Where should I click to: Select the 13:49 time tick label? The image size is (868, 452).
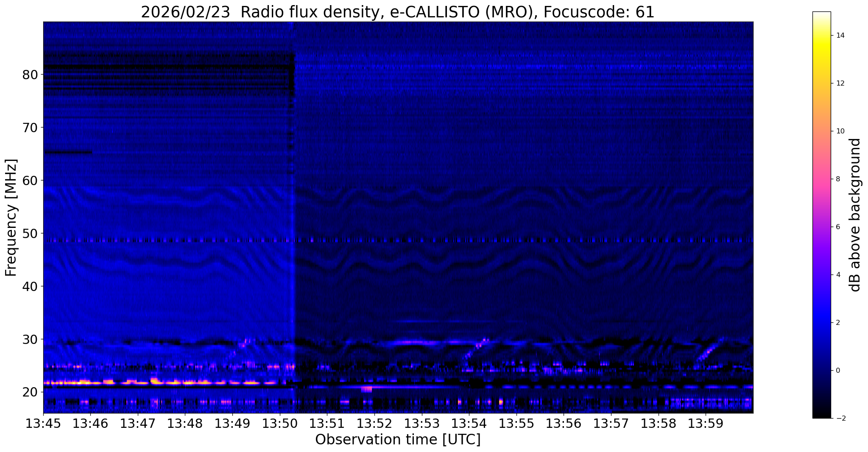(x=232, y=424)
